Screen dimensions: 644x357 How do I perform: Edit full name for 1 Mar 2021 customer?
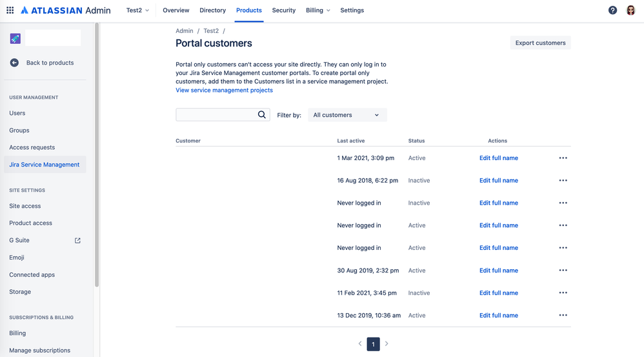click(499, 158)
